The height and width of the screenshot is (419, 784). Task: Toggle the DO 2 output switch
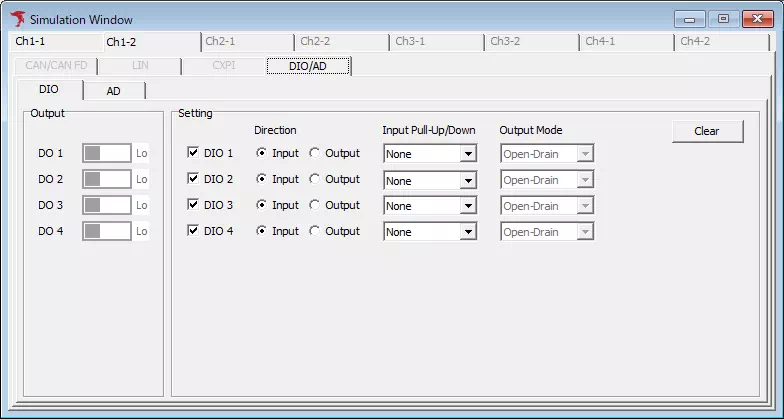point(107,179)
